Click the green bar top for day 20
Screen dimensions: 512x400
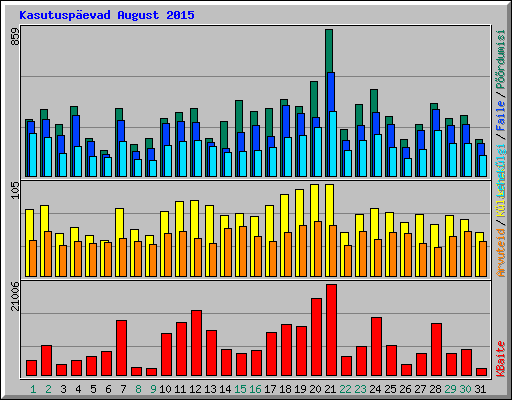[x=314, y=98]
